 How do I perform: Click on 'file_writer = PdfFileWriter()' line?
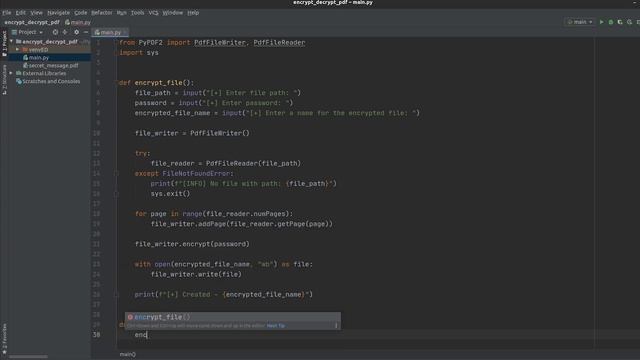192,133
